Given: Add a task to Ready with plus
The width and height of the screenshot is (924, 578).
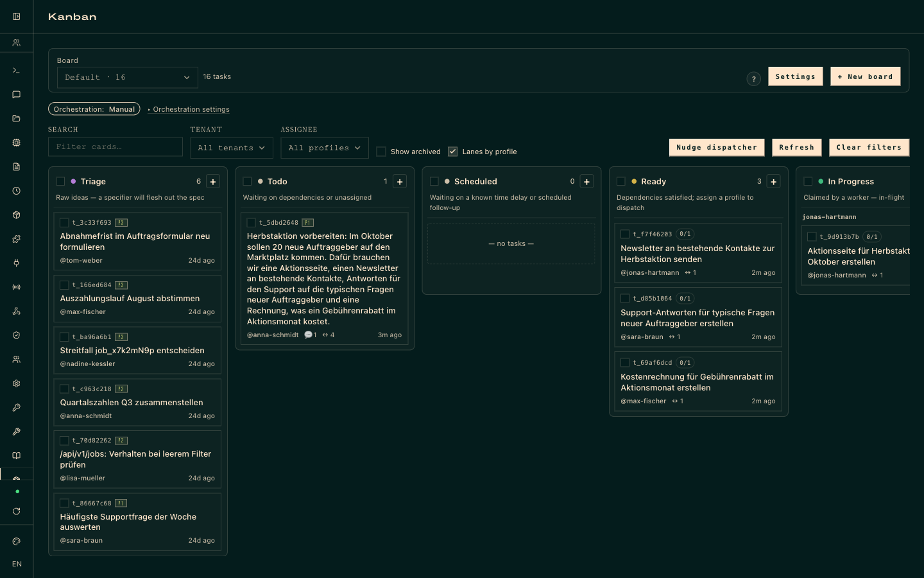Looking at the screenshot, I should (774, 182).
